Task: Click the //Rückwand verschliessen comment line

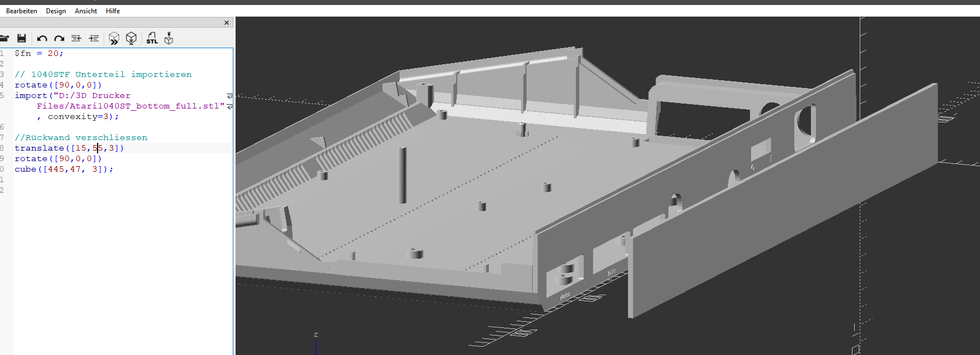Action: click(81, 138)
